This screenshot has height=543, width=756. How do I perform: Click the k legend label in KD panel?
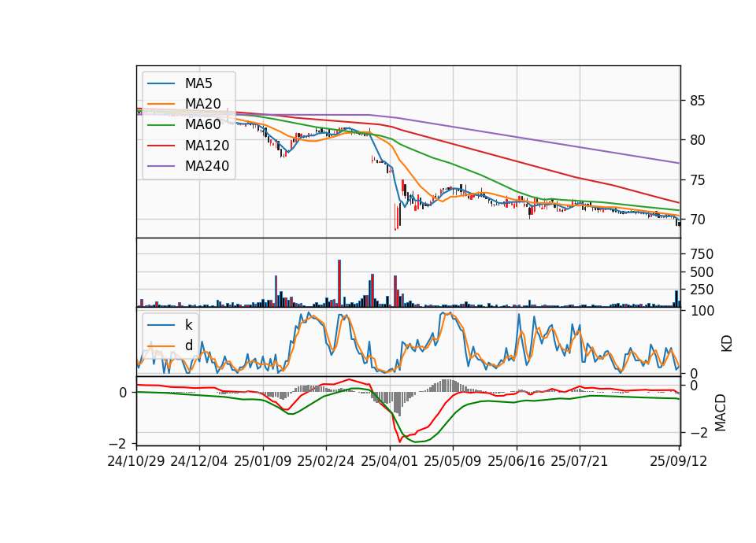188,325
